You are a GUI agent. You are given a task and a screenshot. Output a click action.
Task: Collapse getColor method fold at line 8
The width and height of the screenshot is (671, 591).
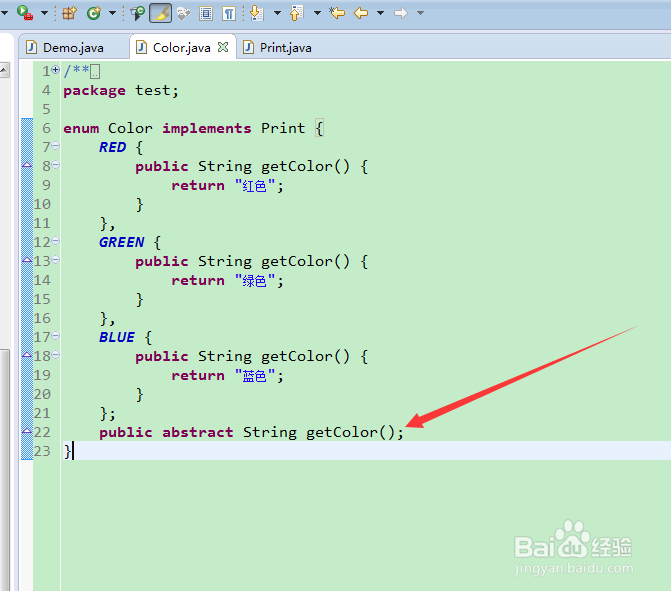pyautogui.click(x=56, y=165)
